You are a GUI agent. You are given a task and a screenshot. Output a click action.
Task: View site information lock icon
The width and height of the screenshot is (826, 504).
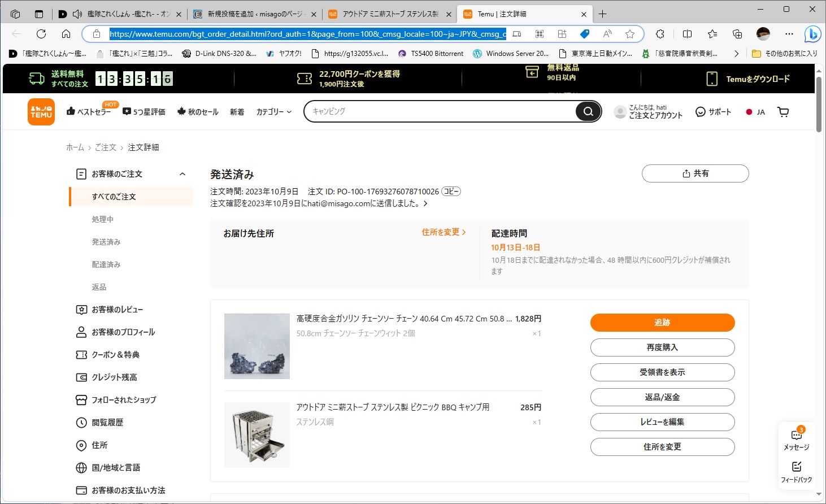click(x=97, y=34)
